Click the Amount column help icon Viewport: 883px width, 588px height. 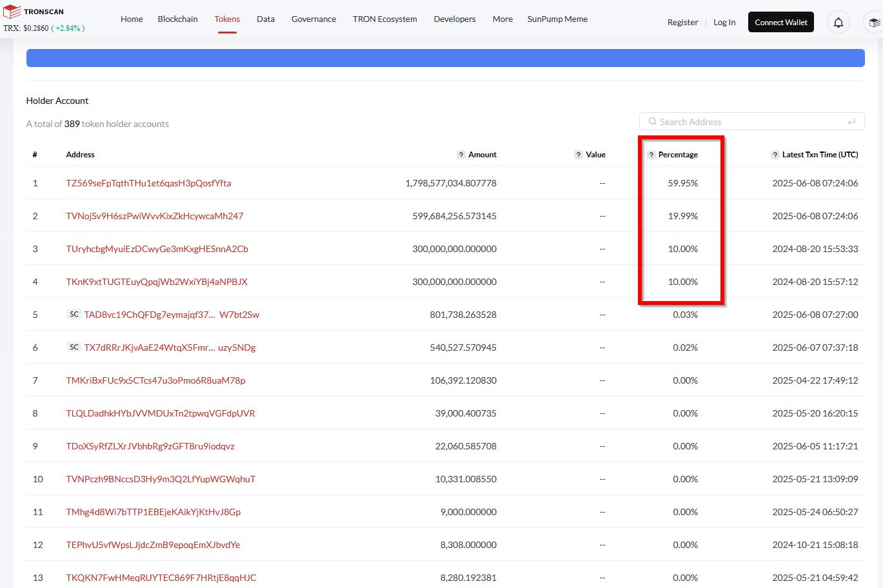coord(461,155)
